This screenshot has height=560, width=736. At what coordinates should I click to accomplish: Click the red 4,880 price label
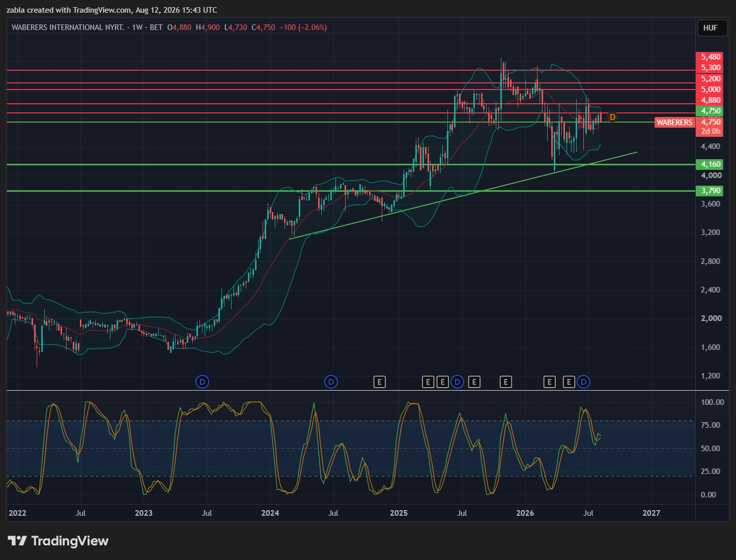[711, 100]
